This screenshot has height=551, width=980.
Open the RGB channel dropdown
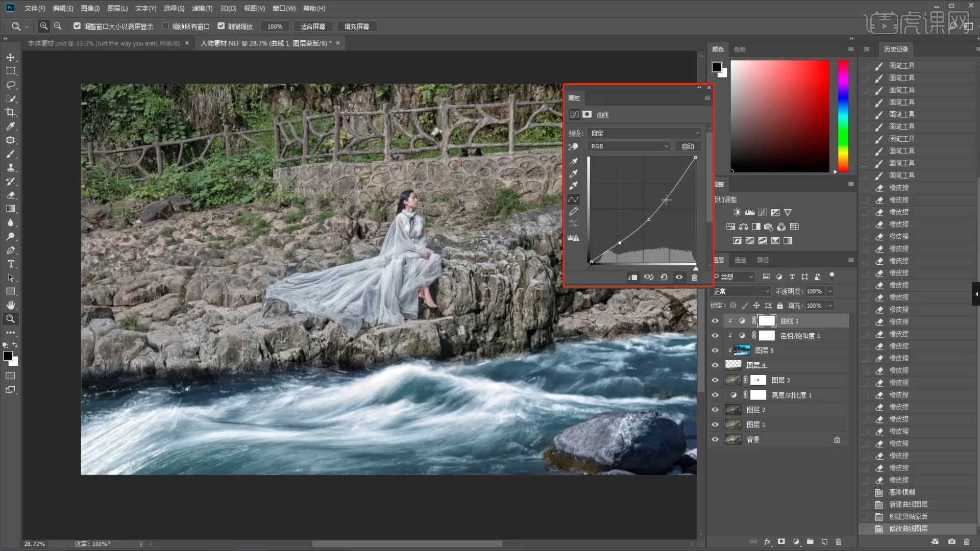point(629,146)
